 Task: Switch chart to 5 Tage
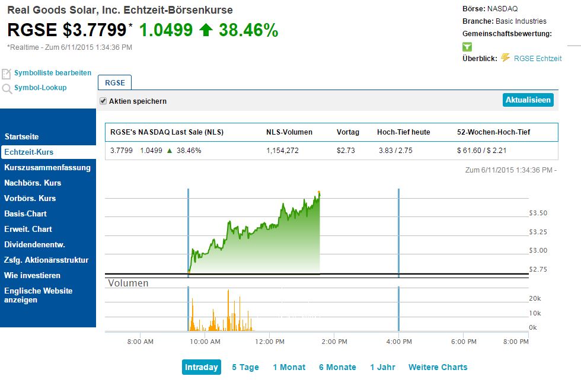pyautogui.click(x=245, y=367)
